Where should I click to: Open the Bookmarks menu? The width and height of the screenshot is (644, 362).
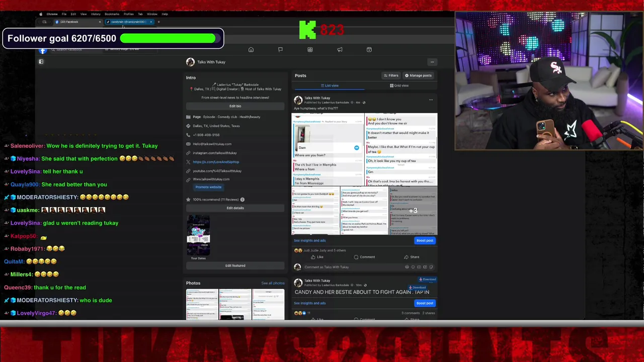112,14
